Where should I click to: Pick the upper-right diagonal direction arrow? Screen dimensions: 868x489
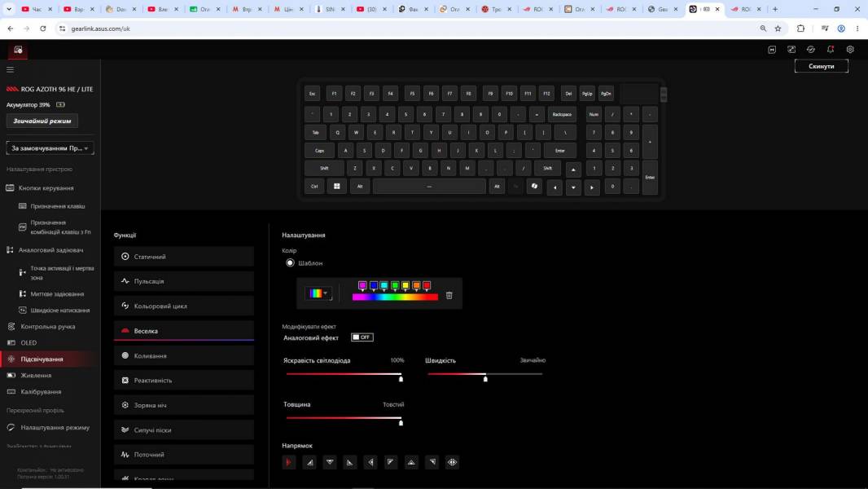click(x=432, y=462)
